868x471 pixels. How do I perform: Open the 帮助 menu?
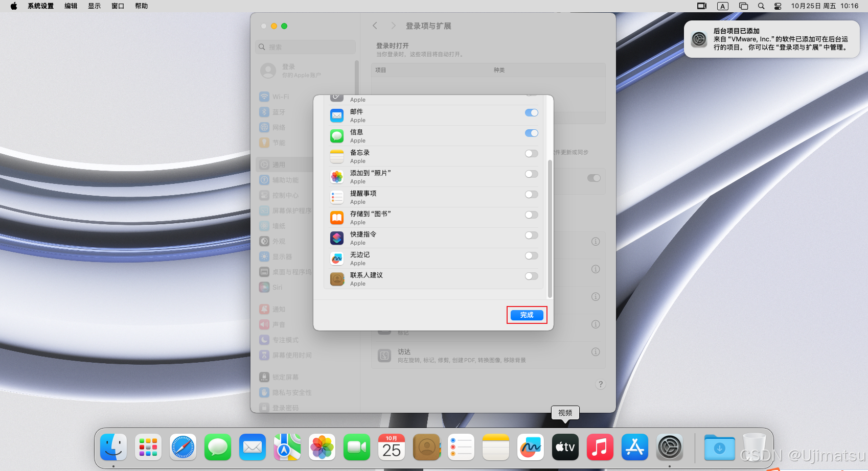pyautogui.click(x=142, y=6)
